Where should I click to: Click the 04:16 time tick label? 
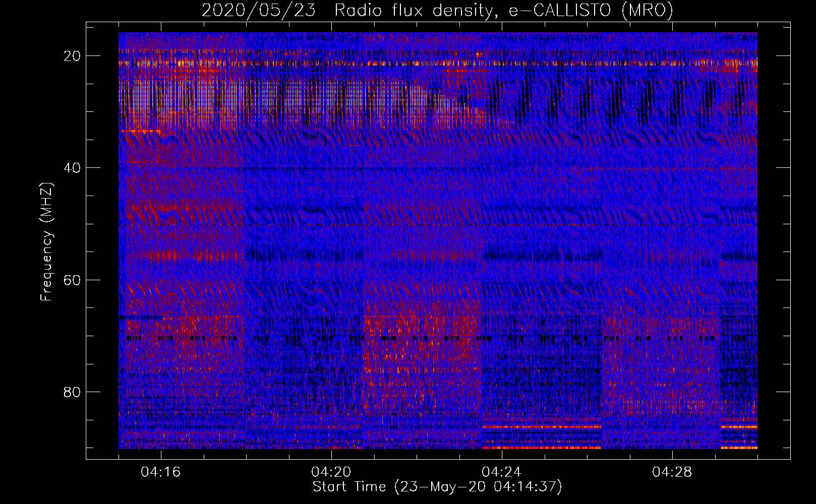pos(161,472)
